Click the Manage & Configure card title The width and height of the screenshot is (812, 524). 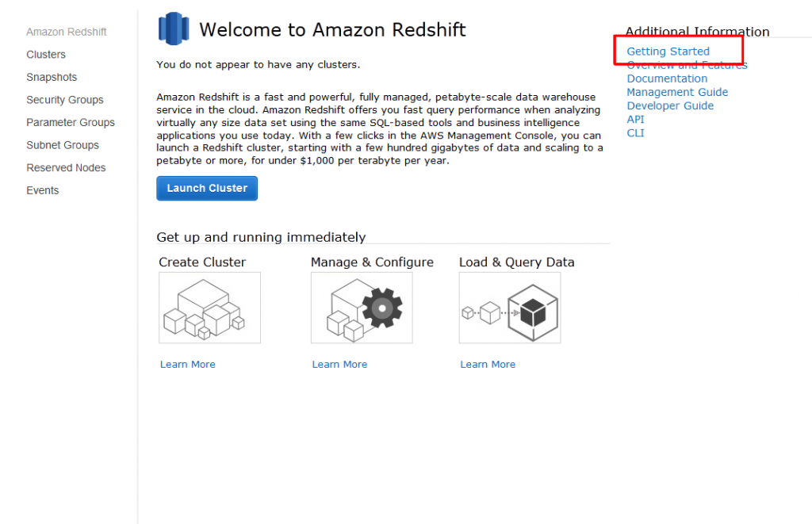(x=373, y=262)
